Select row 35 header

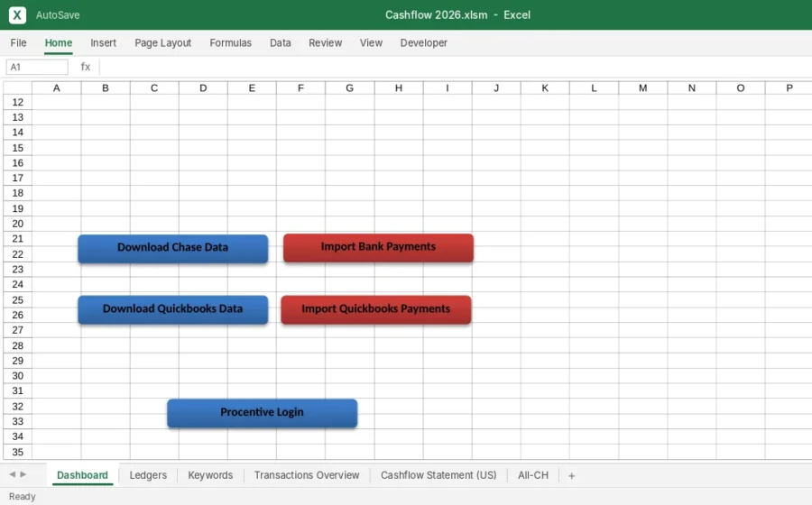pos(18,452)
